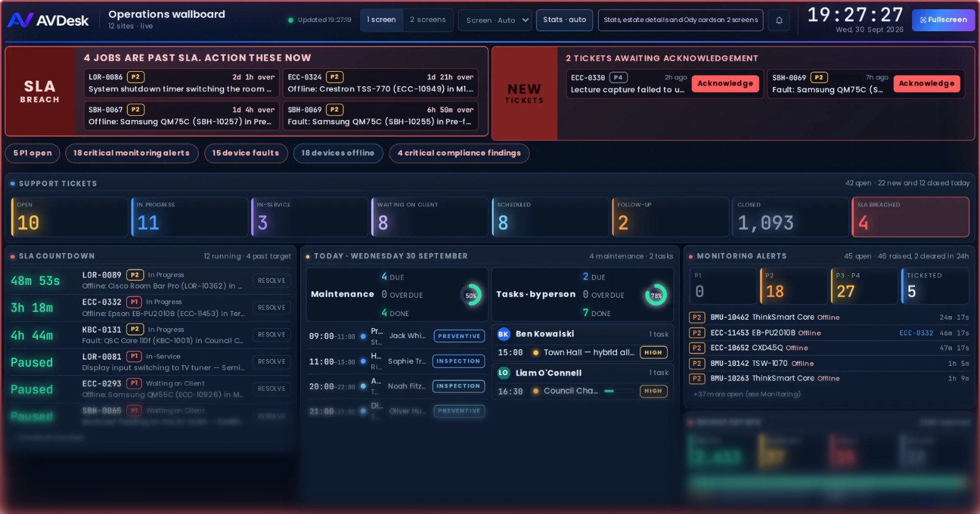Click INSPECTION tag on Sophie's 11:00 visit

click(x=459, y=361)
